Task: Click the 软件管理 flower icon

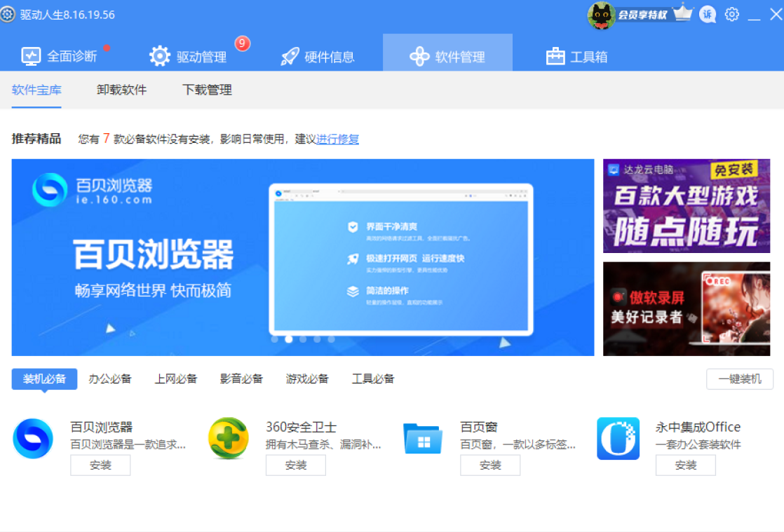Action: [419, 57]
